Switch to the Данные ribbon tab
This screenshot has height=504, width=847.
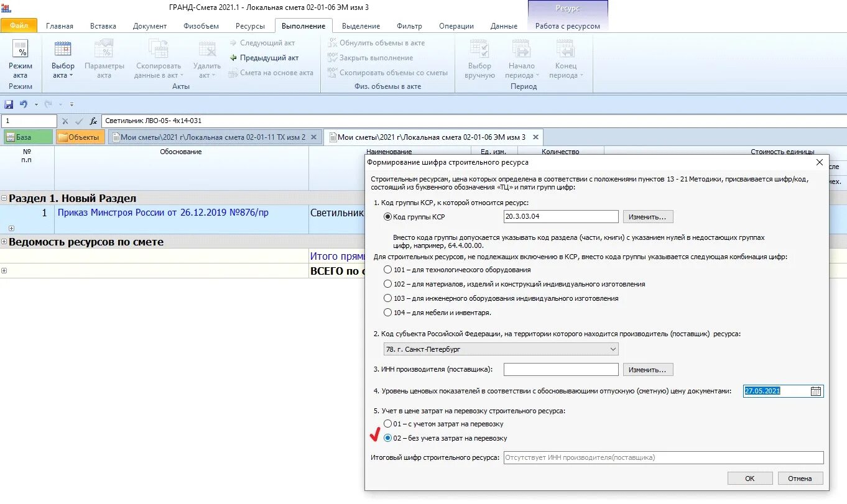tap(504, 26)
